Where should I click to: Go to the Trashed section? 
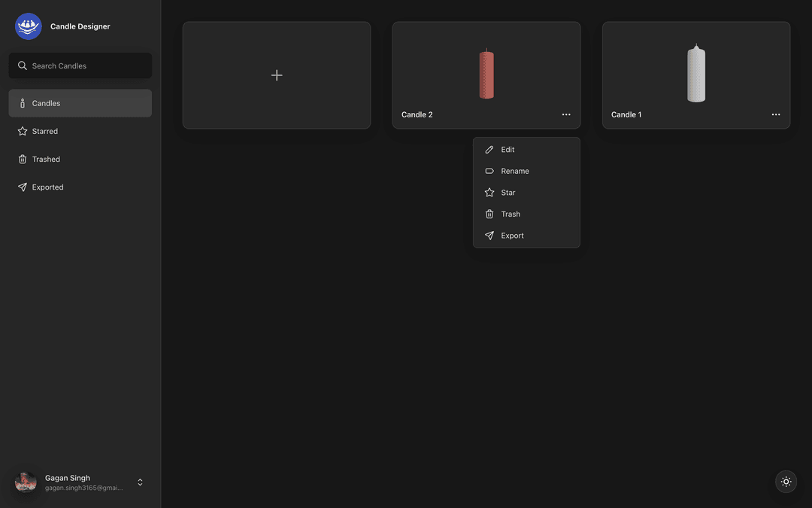(x=46, y=159)
